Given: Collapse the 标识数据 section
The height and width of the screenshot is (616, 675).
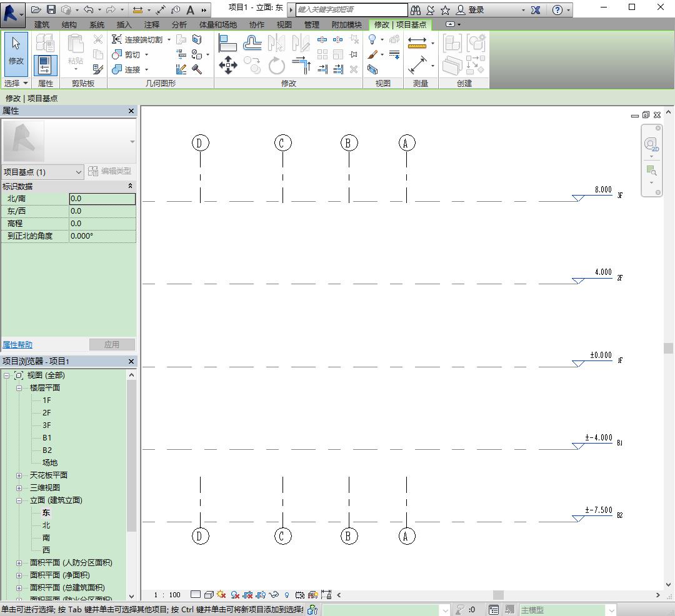Looking at the screenshot, I should [x=130, y=186].
